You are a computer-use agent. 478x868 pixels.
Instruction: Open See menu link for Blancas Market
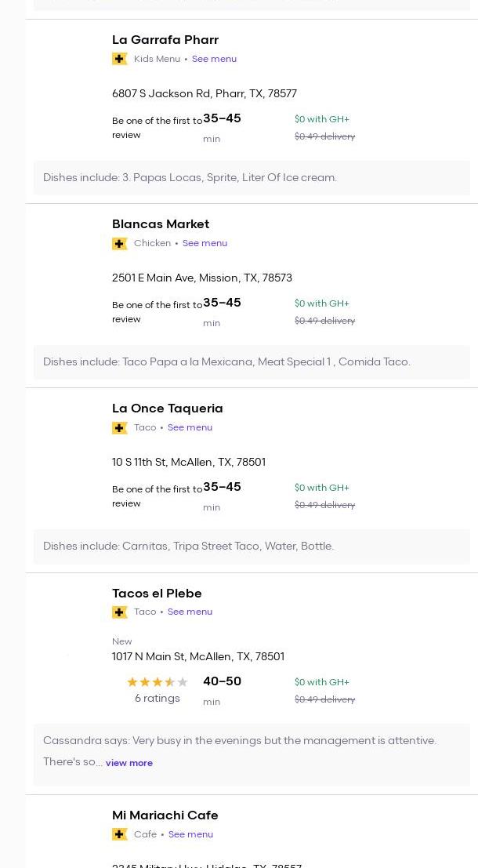coord(205,244)
